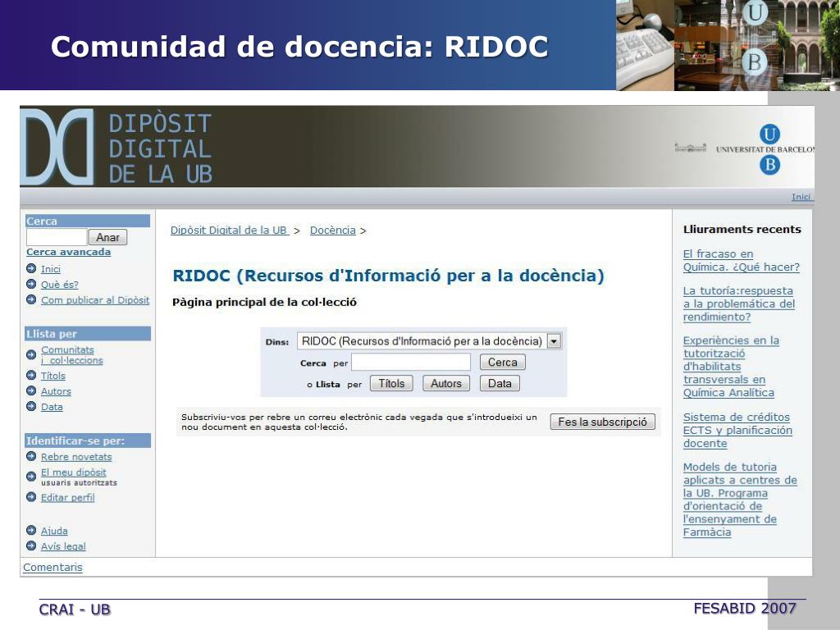Click arrow bullet next to Com publicar al Dipòsit
This screenshot has height=630, width=840.
31,299
